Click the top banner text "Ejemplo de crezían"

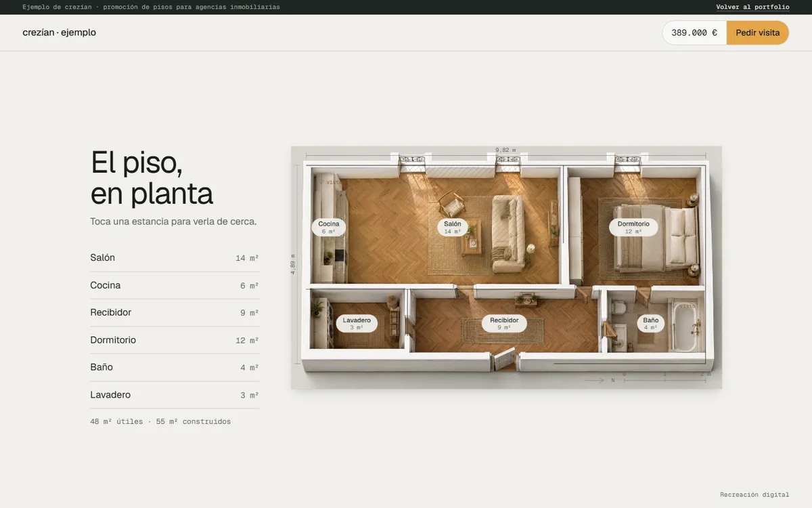pos(57,7)
